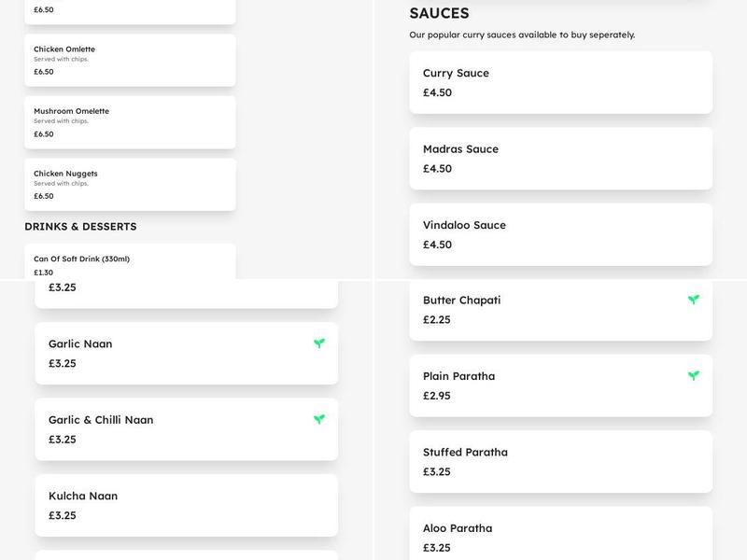Add Madras Sauce to the order

(560, 159)
